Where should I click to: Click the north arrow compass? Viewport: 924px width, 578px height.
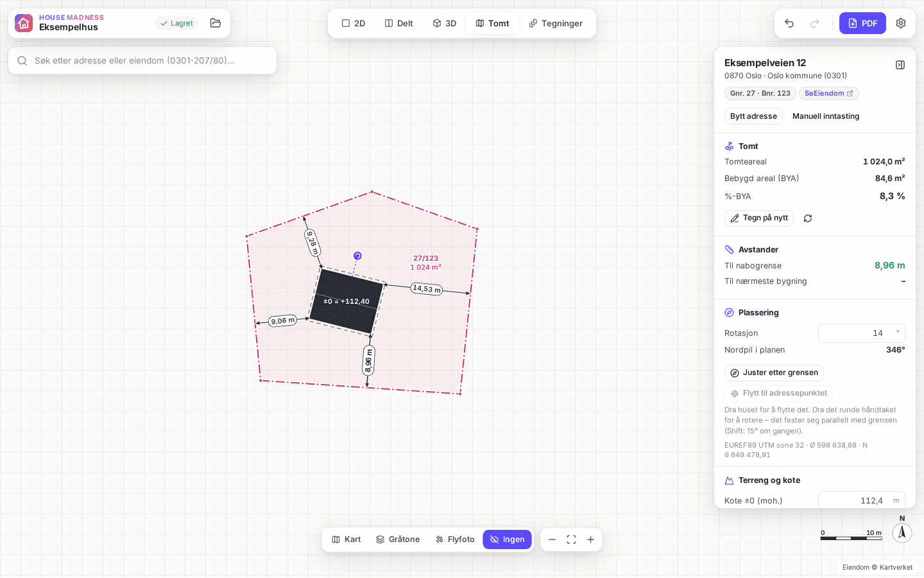pyautogui.click(x=902, y=532)
